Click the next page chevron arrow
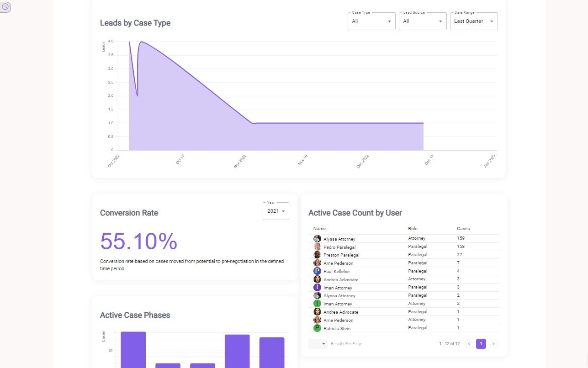Image resolution: width=588 pixels, height=368 pixels. tap(493, 344)
